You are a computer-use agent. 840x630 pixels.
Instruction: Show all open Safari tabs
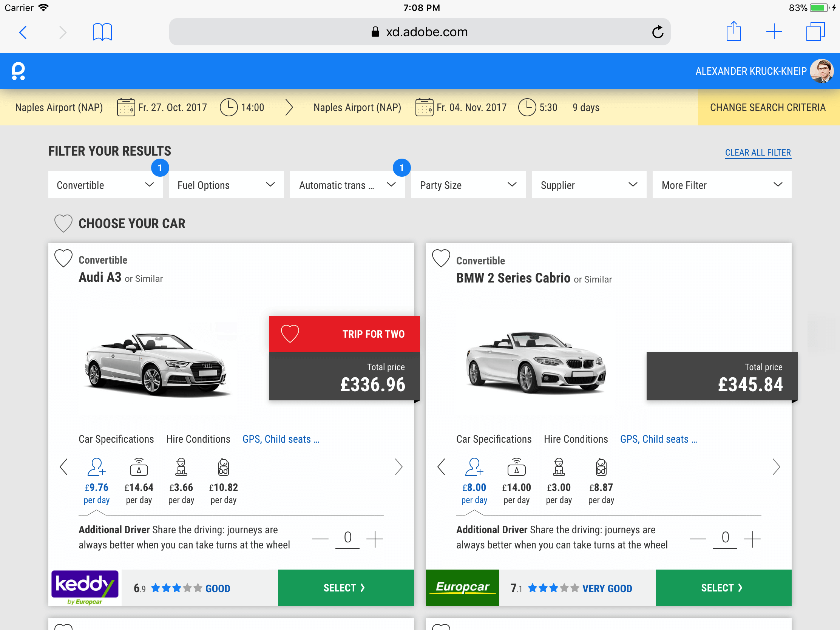815,31
